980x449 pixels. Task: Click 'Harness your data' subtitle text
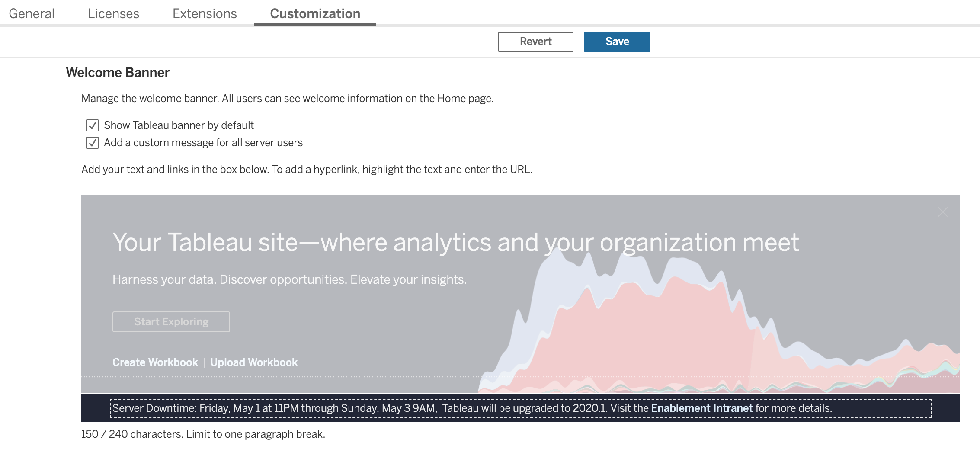tap(289, 279)
